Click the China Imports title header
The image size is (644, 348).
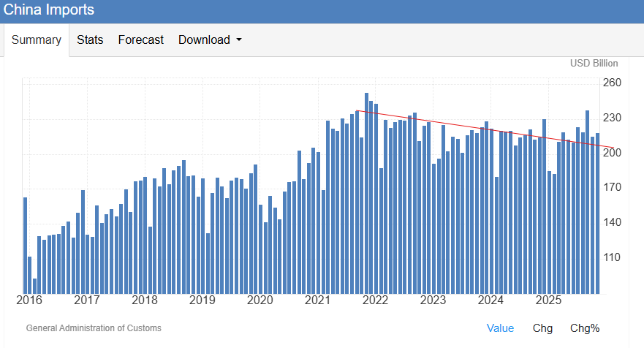pyautogui.click(x=48, y=10)
